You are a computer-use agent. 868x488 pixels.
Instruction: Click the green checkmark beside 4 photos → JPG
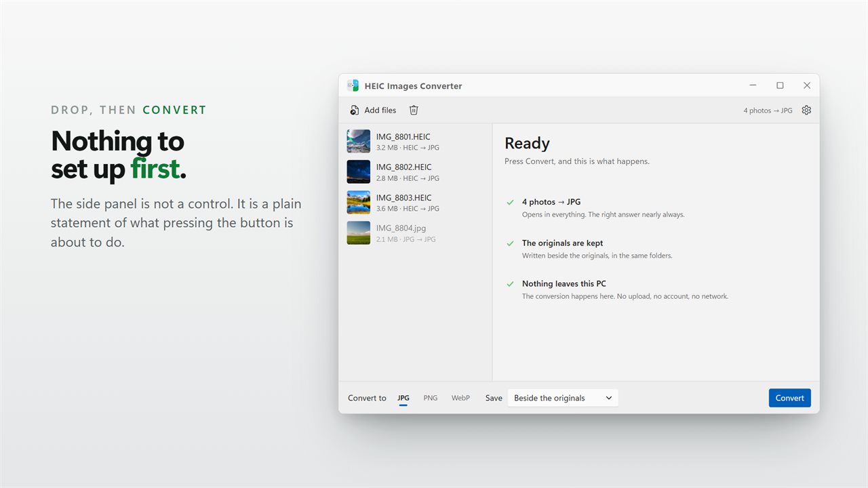point(510,202)
